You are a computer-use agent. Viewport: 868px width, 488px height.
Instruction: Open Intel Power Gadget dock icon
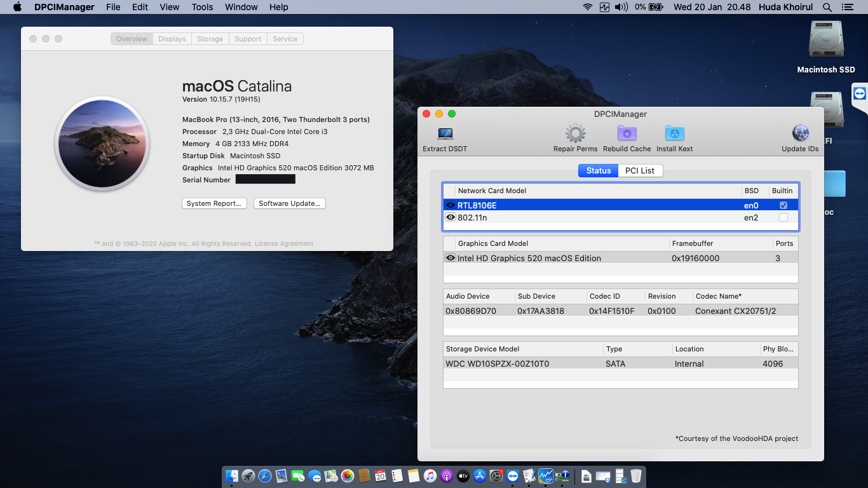point(546,476)
